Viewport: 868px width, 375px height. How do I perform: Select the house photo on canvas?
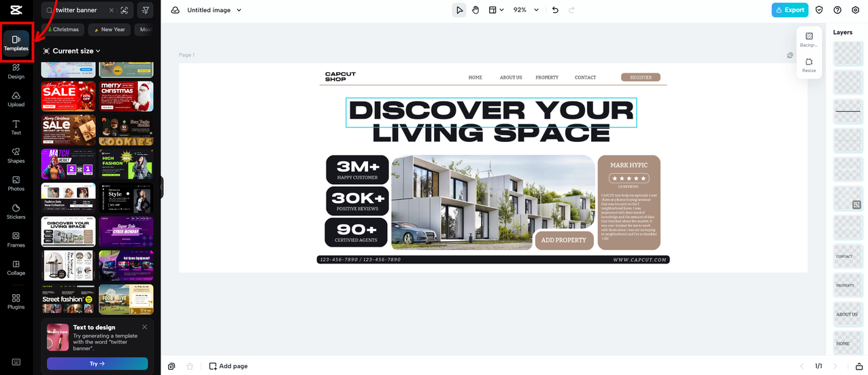pyautogui.click(x=493, y=202)
